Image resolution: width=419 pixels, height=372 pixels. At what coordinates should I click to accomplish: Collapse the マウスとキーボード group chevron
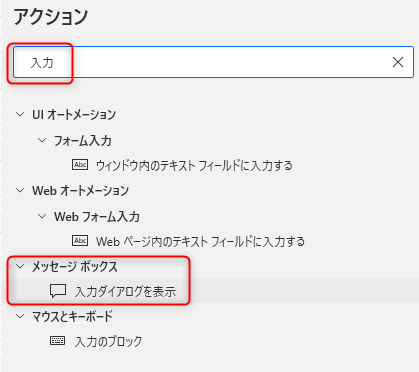[20, 316]
